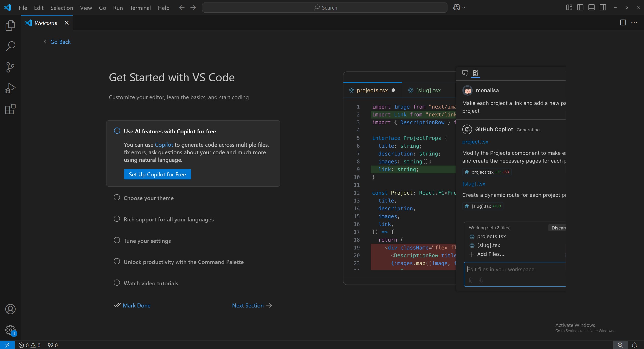644x349 pixels.
Task: Open the Selection menu
Action: click(62, 8)
